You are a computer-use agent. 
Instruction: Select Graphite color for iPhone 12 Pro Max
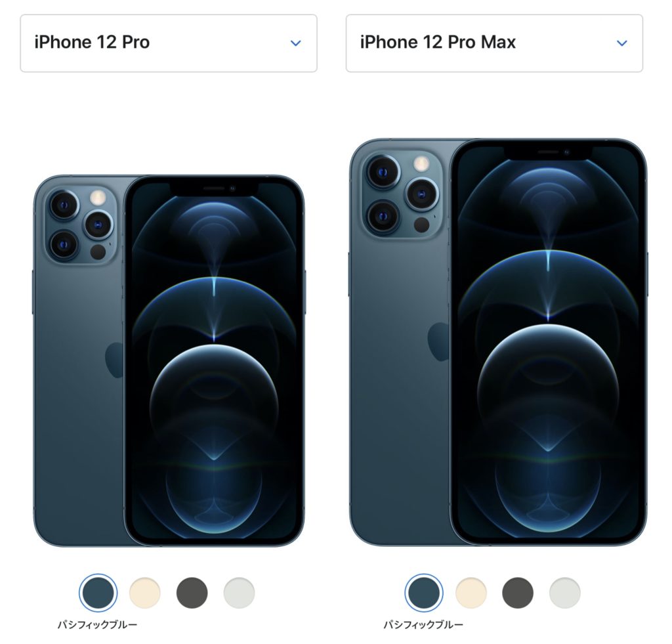(x=518, y=593)
